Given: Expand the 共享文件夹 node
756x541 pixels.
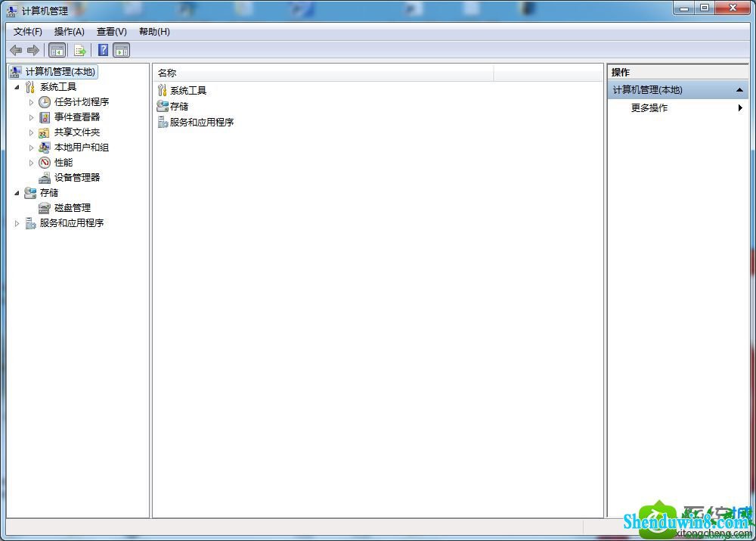Looking at the screenshot, I should tap(31, 132).
